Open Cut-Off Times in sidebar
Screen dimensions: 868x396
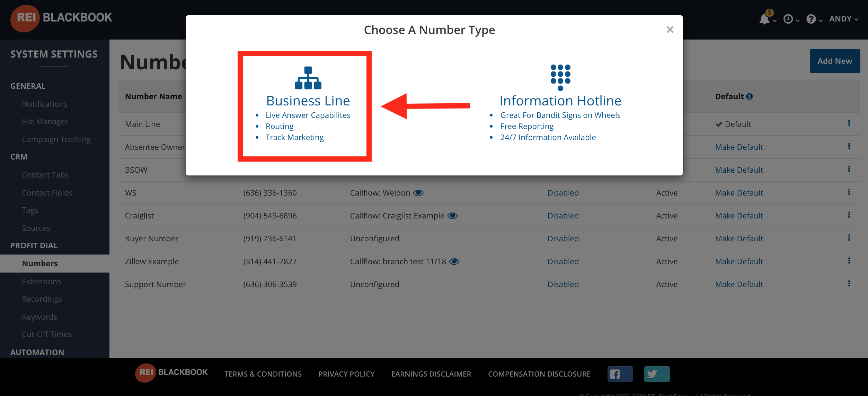coord(47,334)
